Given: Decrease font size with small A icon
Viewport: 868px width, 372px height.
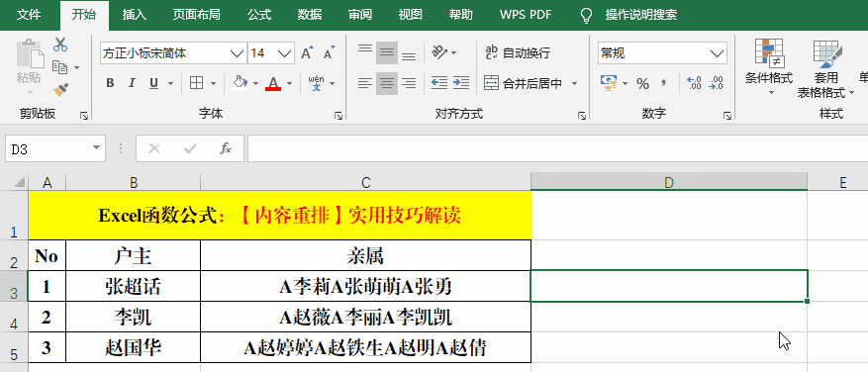Looking at the screenshot, I should tap(329, 53).
